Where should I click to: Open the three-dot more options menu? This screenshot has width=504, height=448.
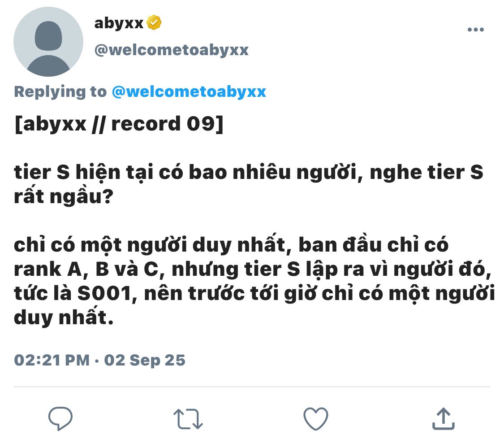[x=476, y=30]
